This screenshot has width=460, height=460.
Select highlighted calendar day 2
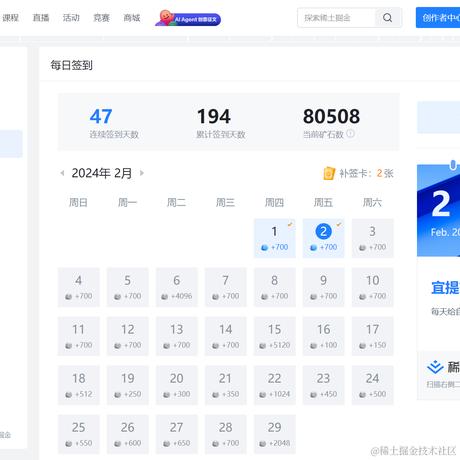coord(323,238)
